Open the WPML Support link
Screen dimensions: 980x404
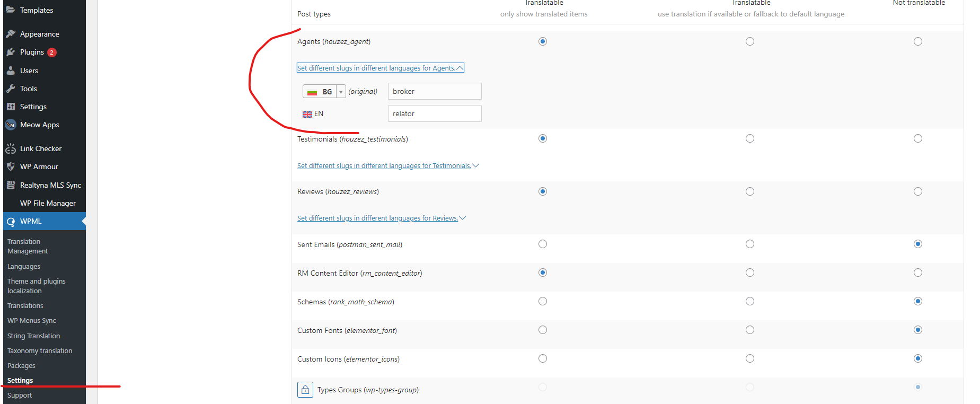[20, 395]
